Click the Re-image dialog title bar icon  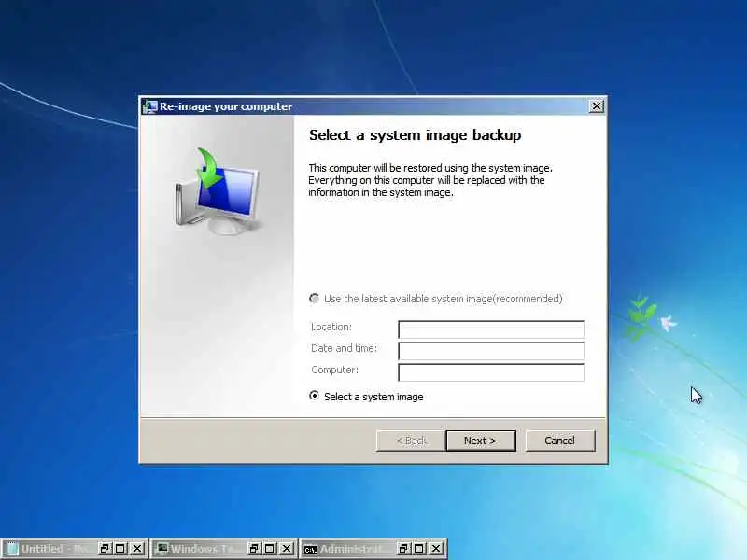pyautogui.click(x=149, y=106)
